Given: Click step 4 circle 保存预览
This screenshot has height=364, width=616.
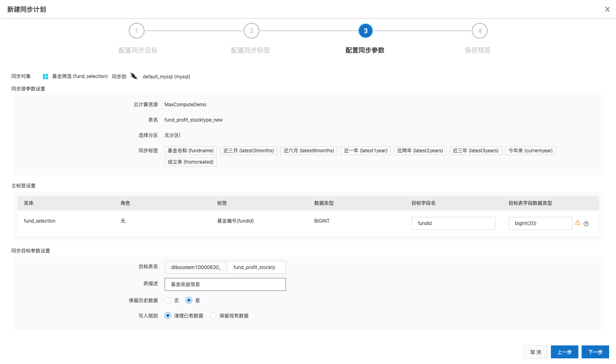Looking at the screenshot, I should click(480, 31).
